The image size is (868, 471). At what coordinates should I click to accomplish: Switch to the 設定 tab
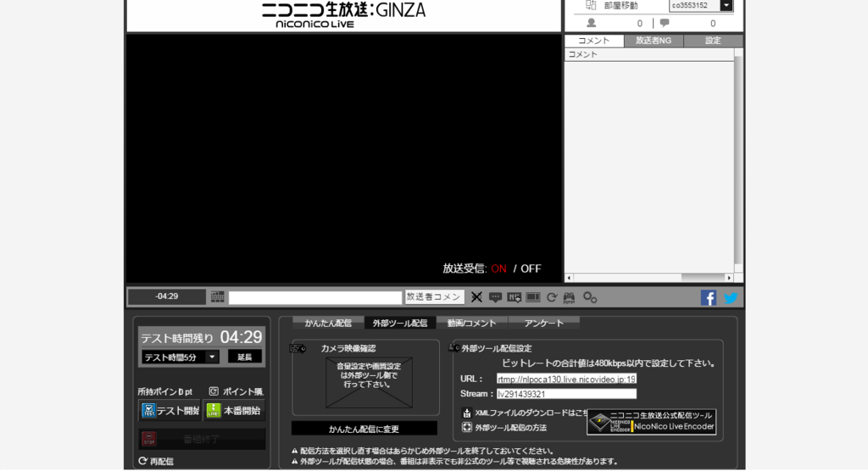click(x=713, y=41)
